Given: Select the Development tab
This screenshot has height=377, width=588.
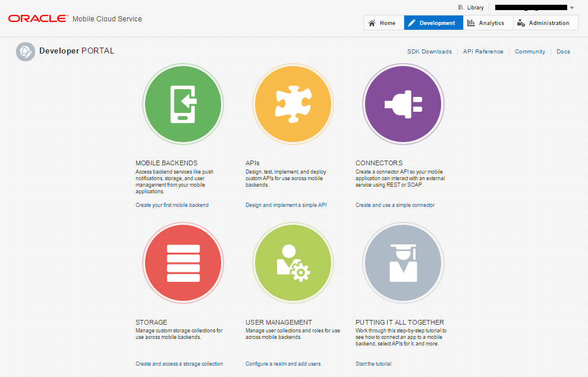Looking at the screenshot, I should click(x=433, y=23).
